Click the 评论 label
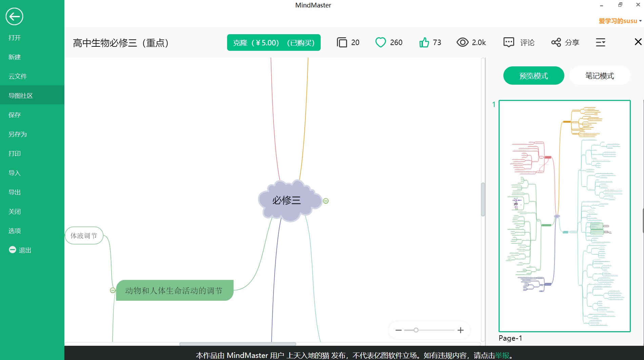The image size is (644, 360). pos(527,42)
